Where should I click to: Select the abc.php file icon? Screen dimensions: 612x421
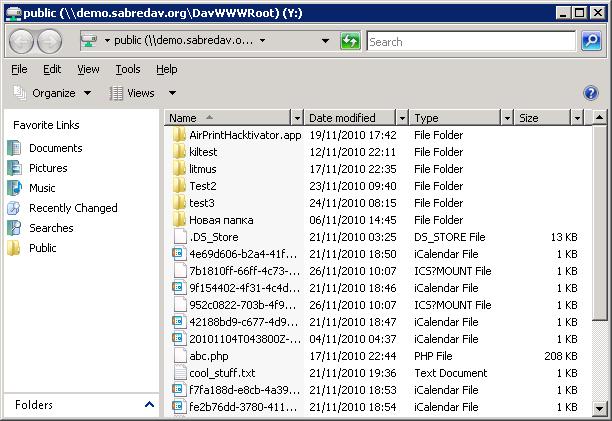(180, 356)
